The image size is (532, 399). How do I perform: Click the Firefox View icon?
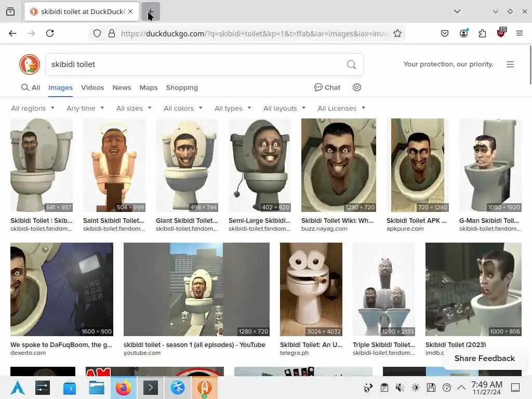[x=10, y=11]
